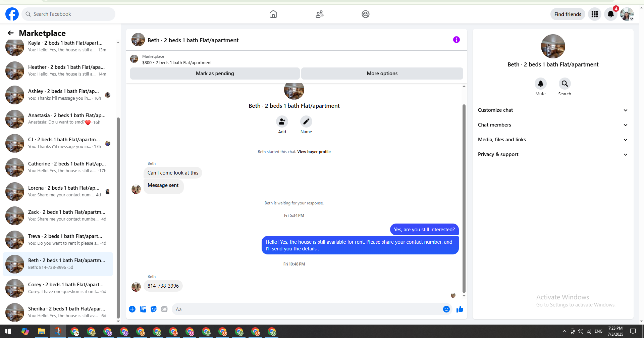Expand Media, files and links section
The width and height of the screenshot is (644, 338).
click(x=553, y=140)
